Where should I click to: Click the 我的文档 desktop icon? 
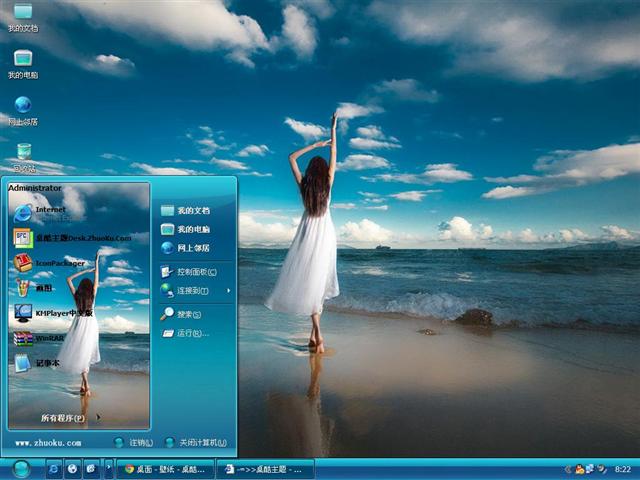tap(23, 17)
